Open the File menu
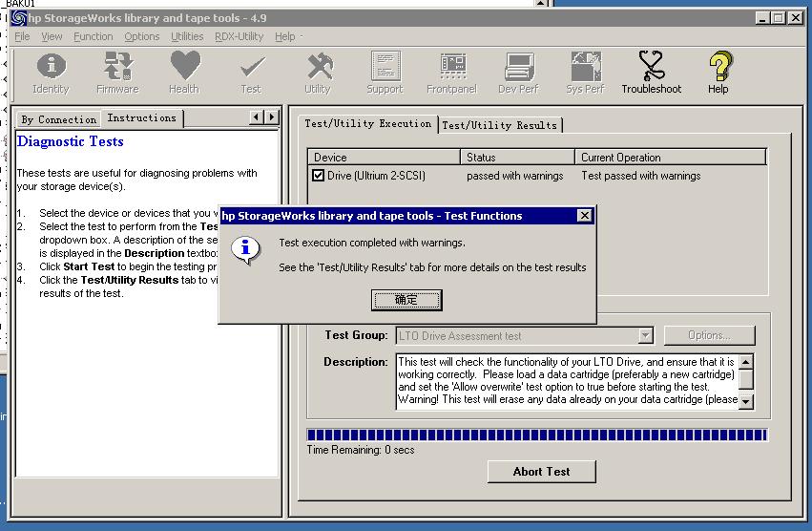 (22, 37)
